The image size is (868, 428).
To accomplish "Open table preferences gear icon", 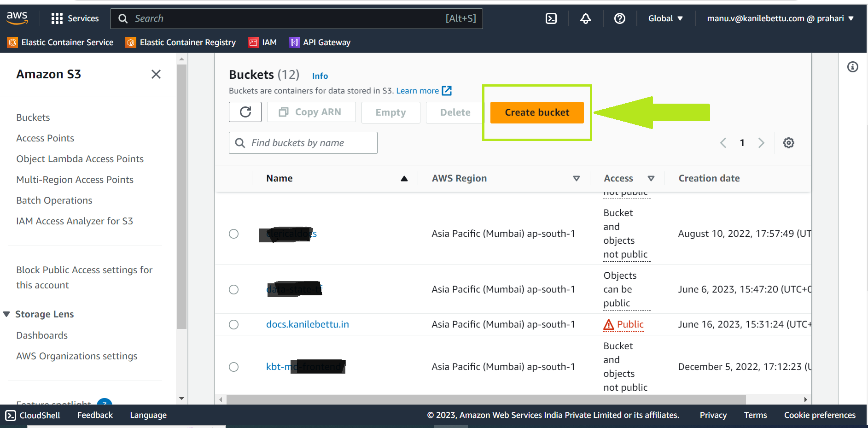I will click(x=789, y=143).
